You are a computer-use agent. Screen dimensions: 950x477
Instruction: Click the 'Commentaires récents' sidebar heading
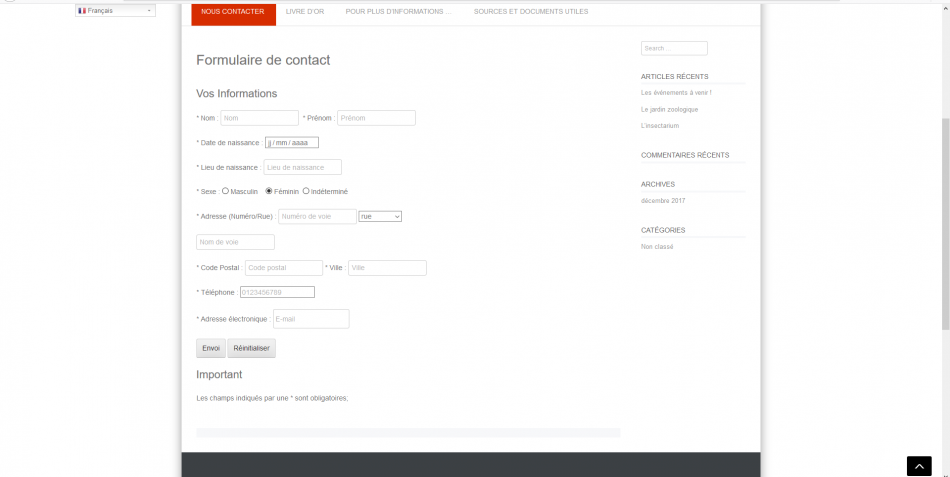coord(685,155)
